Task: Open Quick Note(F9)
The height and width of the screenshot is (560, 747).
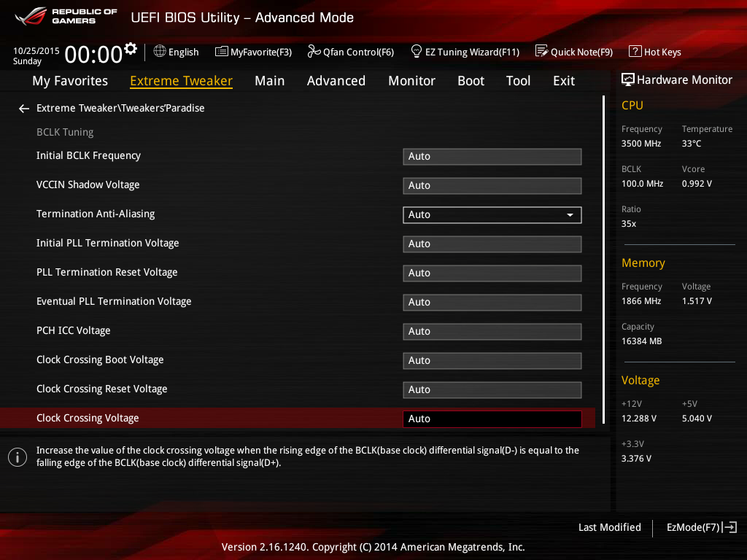Action: (574, 52)
